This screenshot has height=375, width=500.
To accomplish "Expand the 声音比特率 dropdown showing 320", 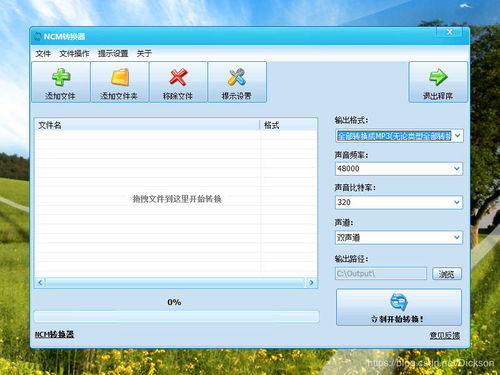I will pos(457,202).
